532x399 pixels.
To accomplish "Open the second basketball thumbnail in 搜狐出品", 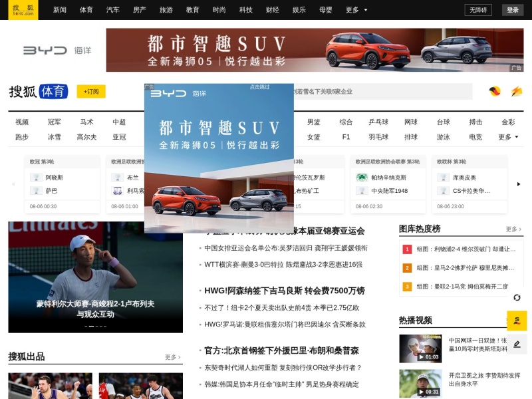I will (141, 386).
